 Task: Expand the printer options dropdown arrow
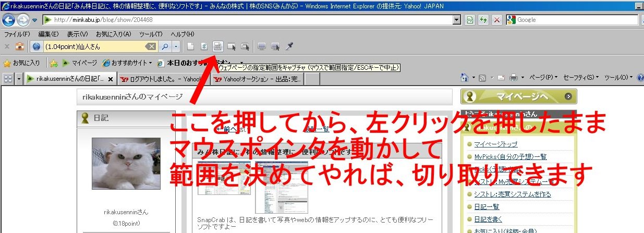522,78
